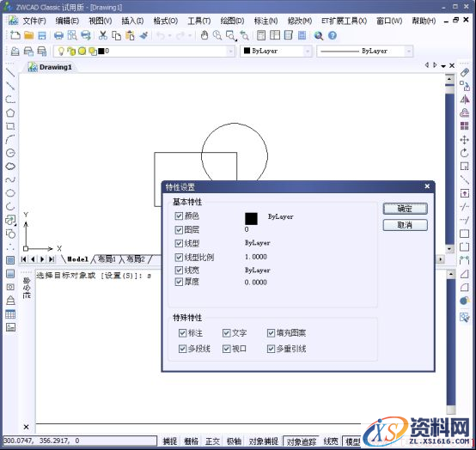Uncheck the 文字 checkbox
Screen dimensions: 476x450
[x=227, y=333]
